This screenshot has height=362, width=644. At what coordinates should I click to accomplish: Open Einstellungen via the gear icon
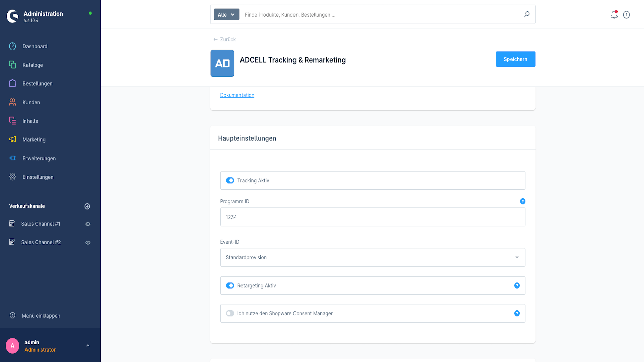(12, 177)
